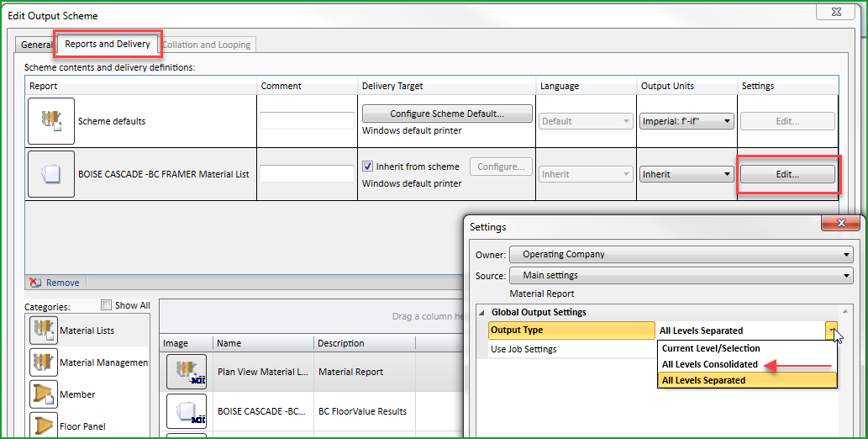Click the Configure Scheme Default button

(447, 114)
